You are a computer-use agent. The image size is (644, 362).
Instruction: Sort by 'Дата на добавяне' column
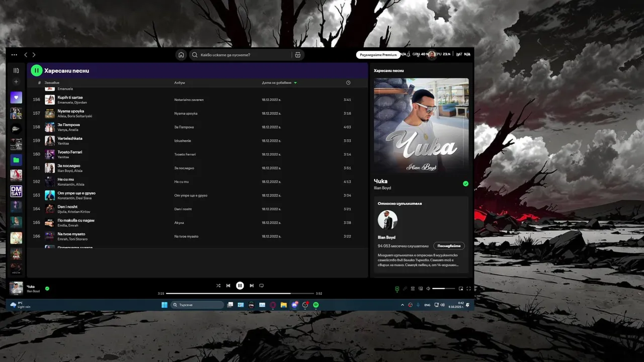tap(279, 82)
